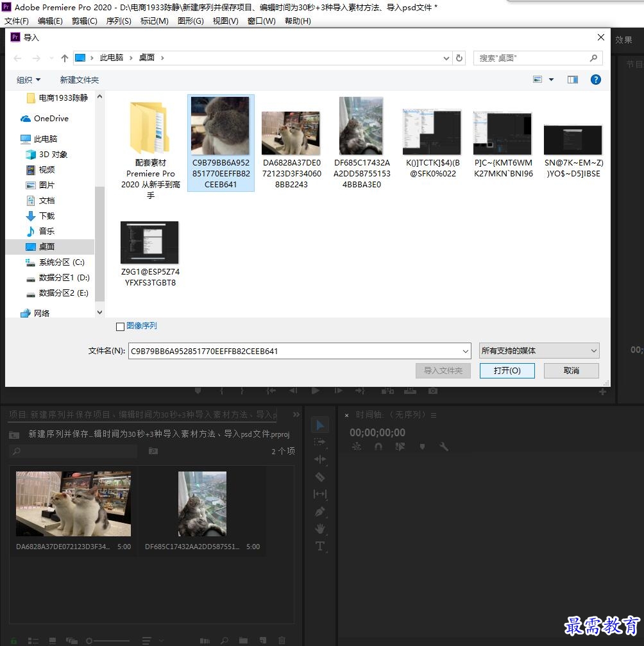Click New Item icon in project panel

tap(262, 641)
